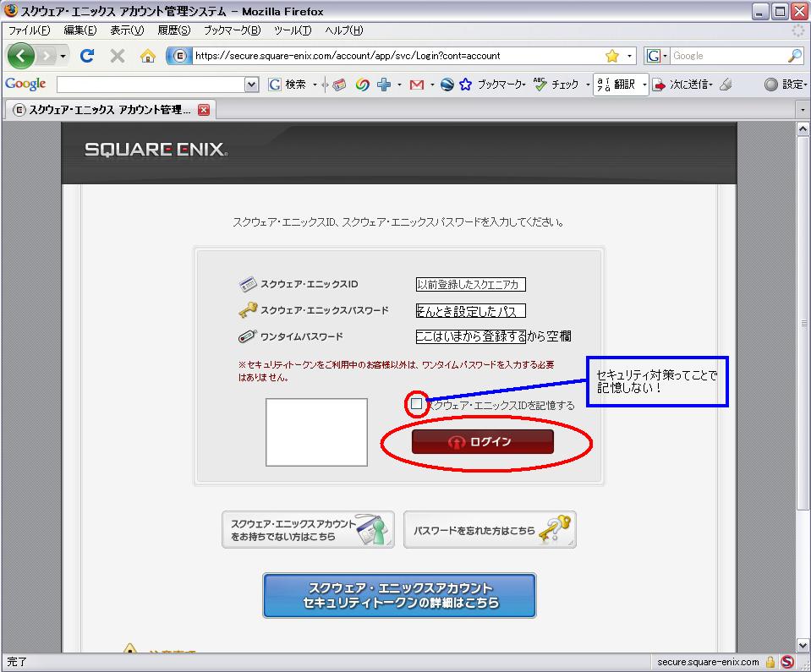Click the スクウェア・エニックスID input field

471,284
